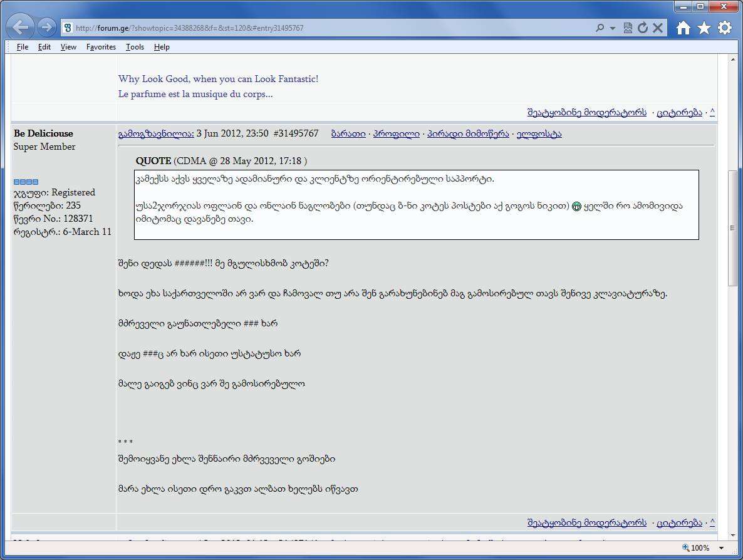The height and width of the screenshot is (560, 743).
Task: Click 'წევრი No.: 128371' text
Action: tap(53, 219)
